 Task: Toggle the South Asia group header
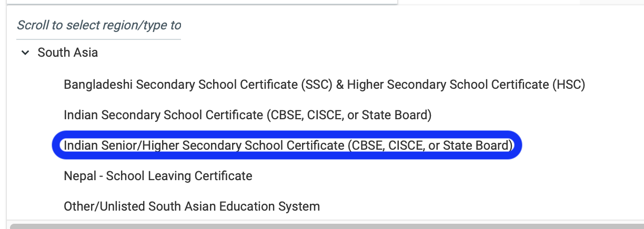67,53
